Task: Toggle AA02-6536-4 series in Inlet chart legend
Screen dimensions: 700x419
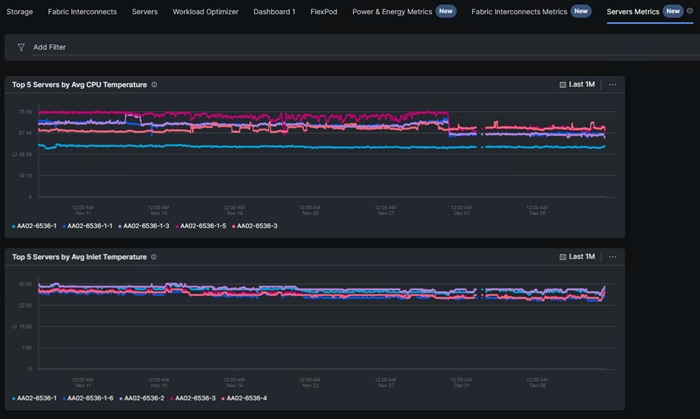Action: (244, 398)
